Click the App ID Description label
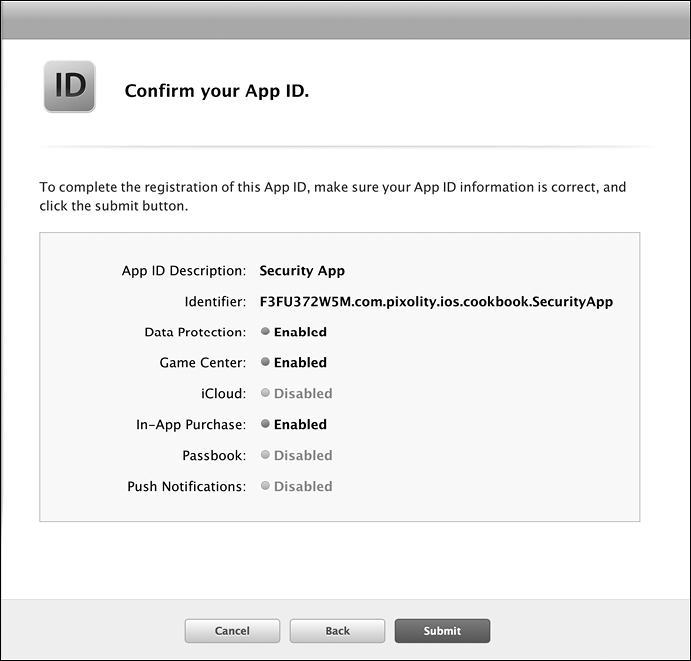 tap(183, 270)
